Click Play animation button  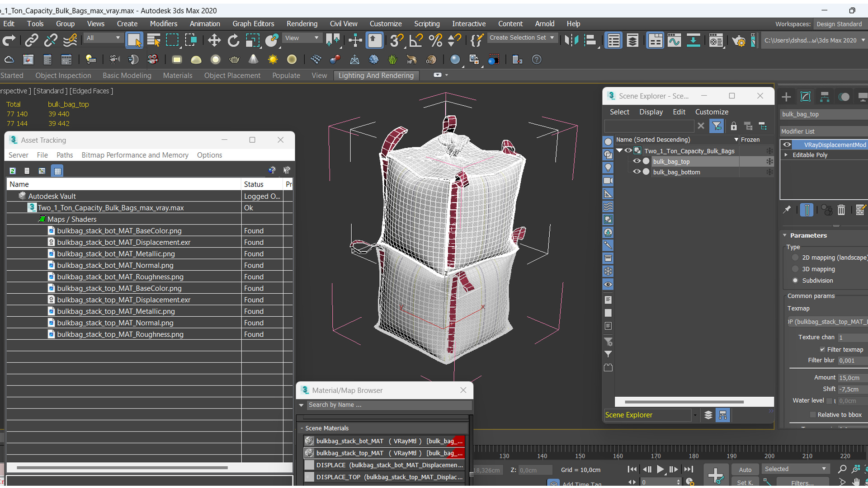coord(660,469)
